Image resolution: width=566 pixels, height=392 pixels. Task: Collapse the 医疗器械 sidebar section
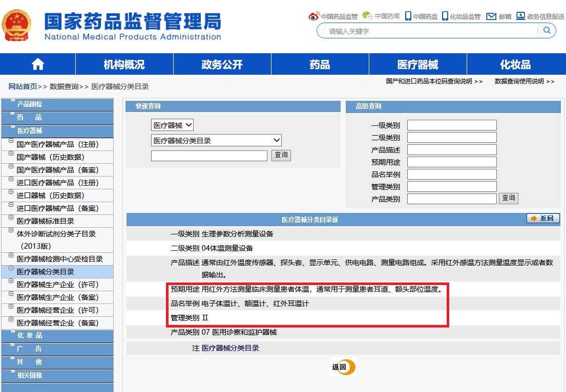click(57, 130)
